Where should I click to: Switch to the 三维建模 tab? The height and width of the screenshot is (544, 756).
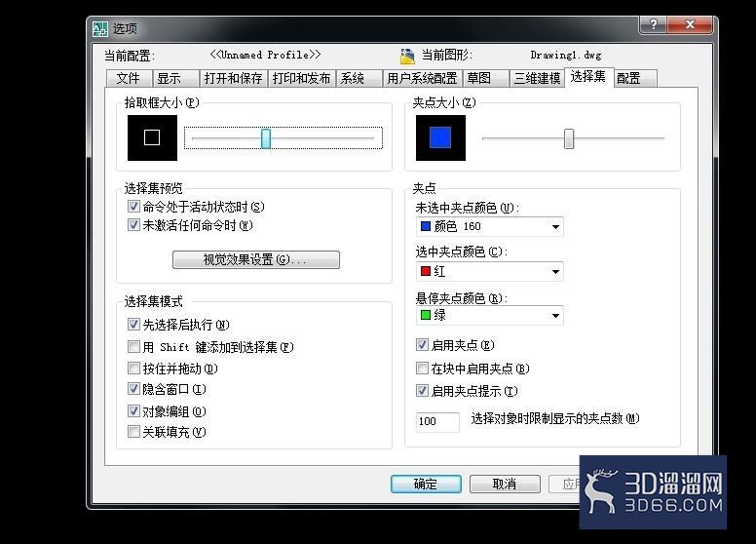click(537, 78)
